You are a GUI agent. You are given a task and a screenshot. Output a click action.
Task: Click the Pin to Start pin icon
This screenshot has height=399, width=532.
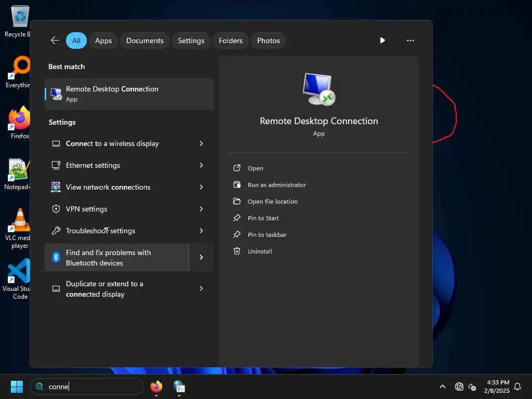[237, 218]
